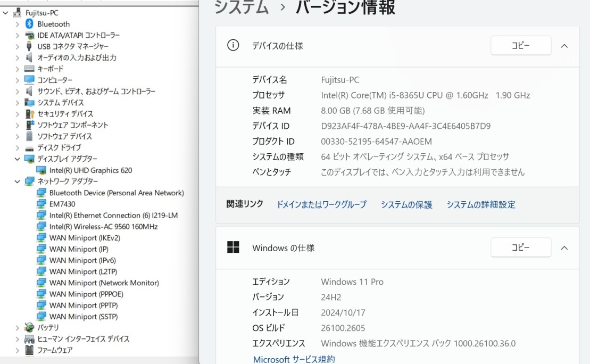This screenshot has height=364, width=590.
Task: Click the OS build value 26100.2605
Action: click(343, 328)
